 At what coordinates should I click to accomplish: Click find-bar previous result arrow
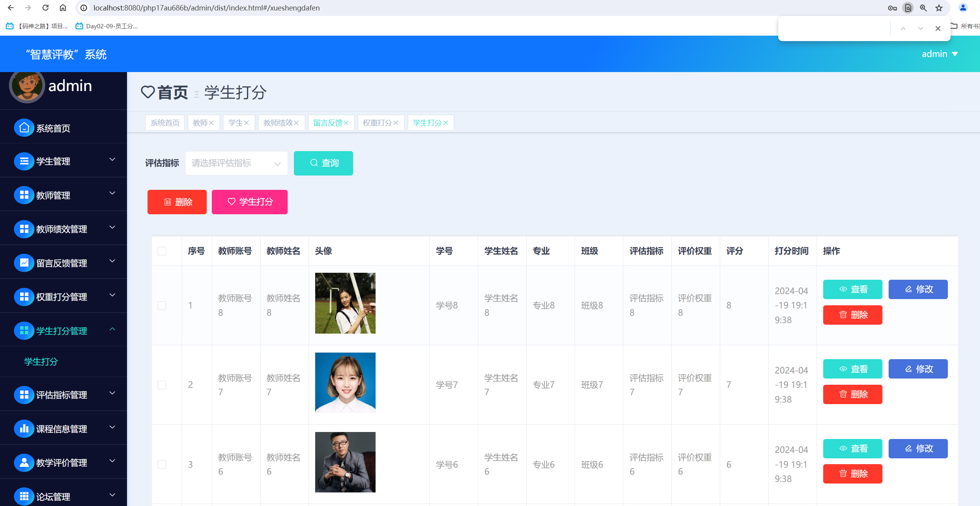coord(903,28)
